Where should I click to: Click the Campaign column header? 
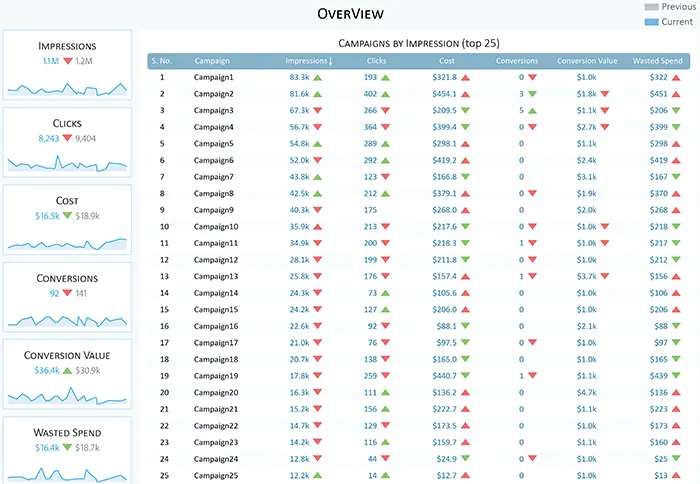pos(212,61)
